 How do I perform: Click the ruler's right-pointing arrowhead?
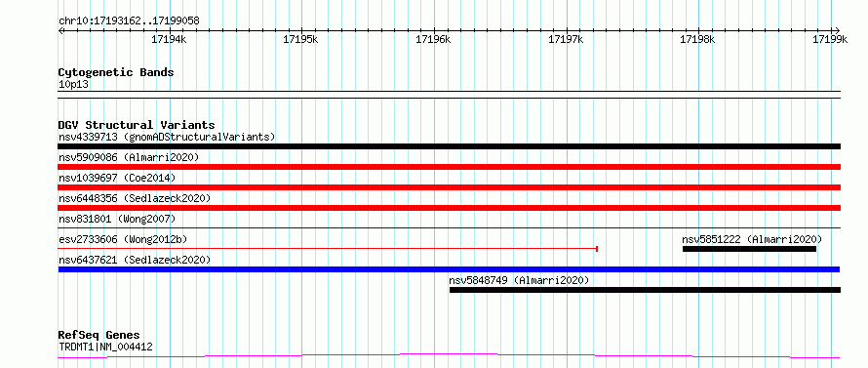click(x=837, y=30)
